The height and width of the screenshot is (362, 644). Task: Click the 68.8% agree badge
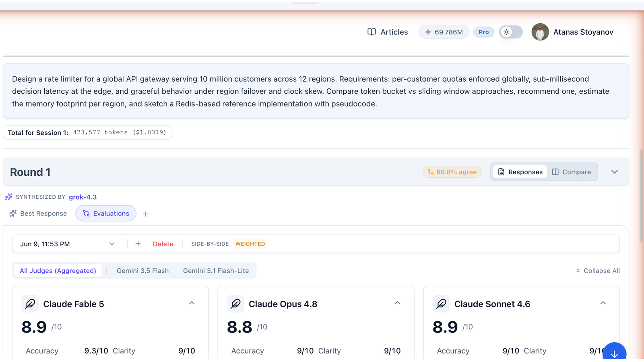[x=452, y=172]
